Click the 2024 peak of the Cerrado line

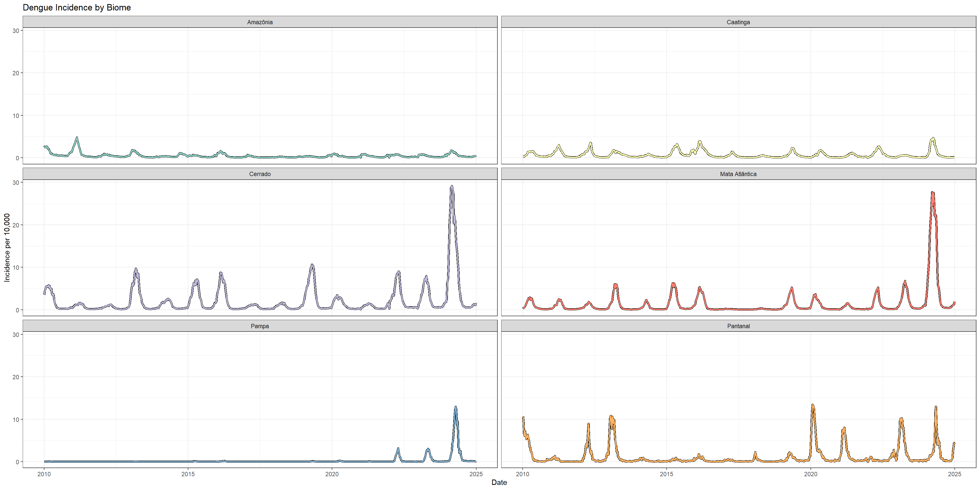pyautogui.click(x=451, y=186)
